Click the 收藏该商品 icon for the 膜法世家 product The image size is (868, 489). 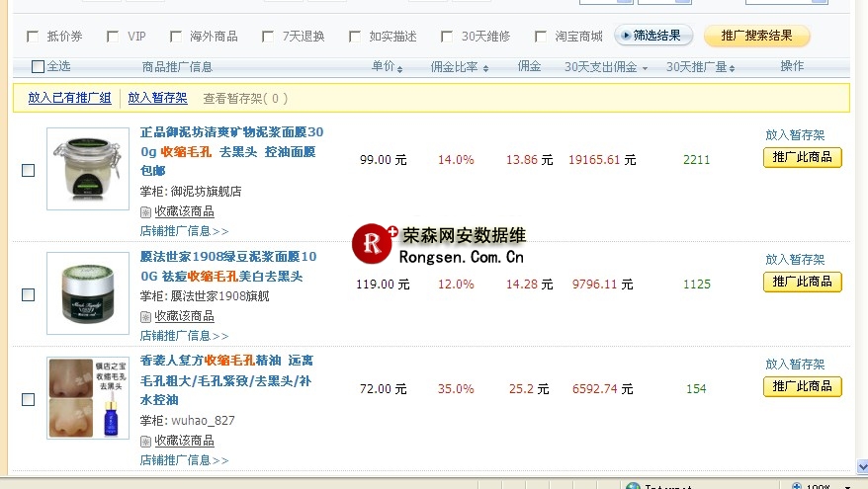145,316
